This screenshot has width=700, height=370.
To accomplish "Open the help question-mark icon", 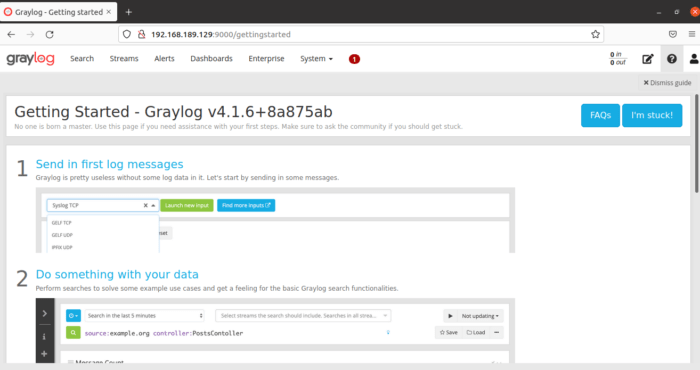I will (671, 59).
